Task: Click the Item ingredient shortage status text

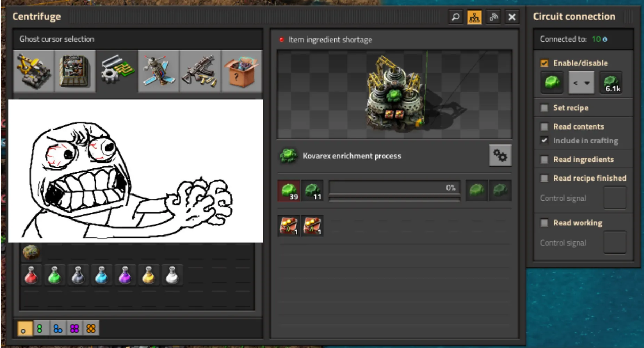Action: 330,40
